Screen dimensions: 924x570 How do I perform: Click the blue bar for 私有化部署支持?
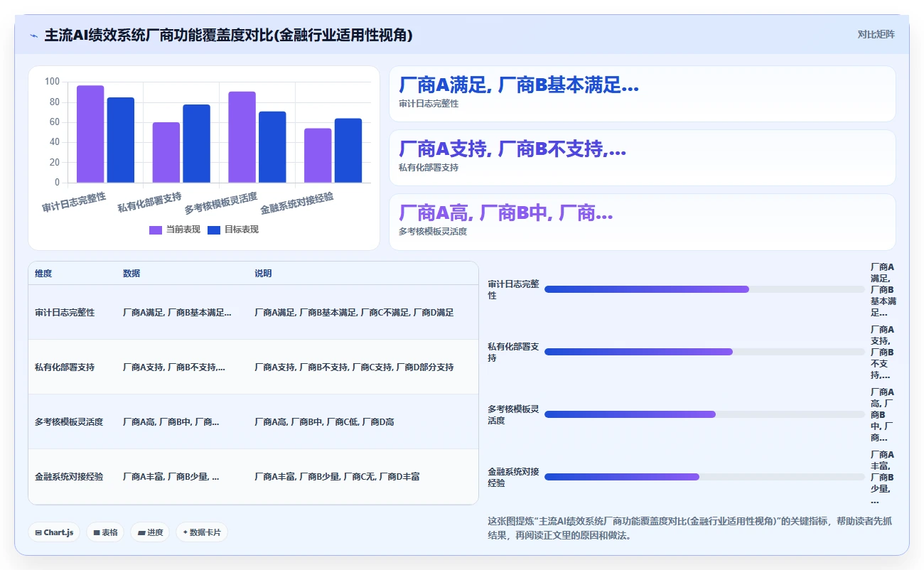pyautogui.click(x=197, y=144)
